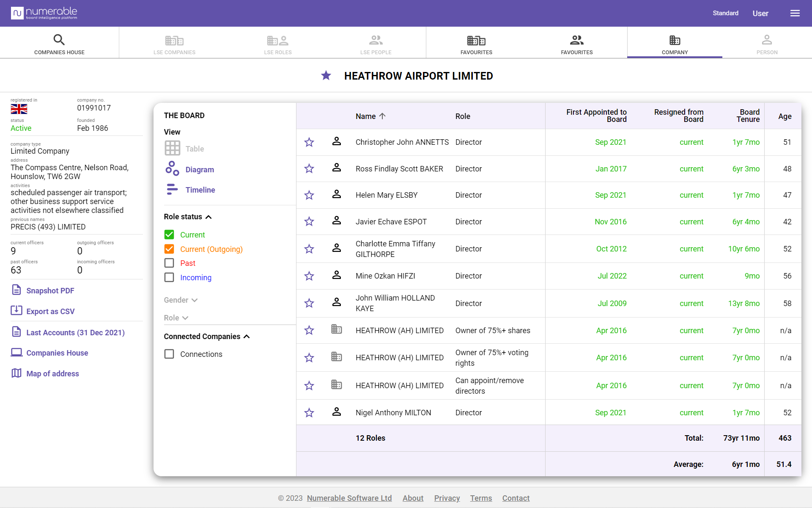Click company icon for Owner of 75%+ voting rights

337,357
